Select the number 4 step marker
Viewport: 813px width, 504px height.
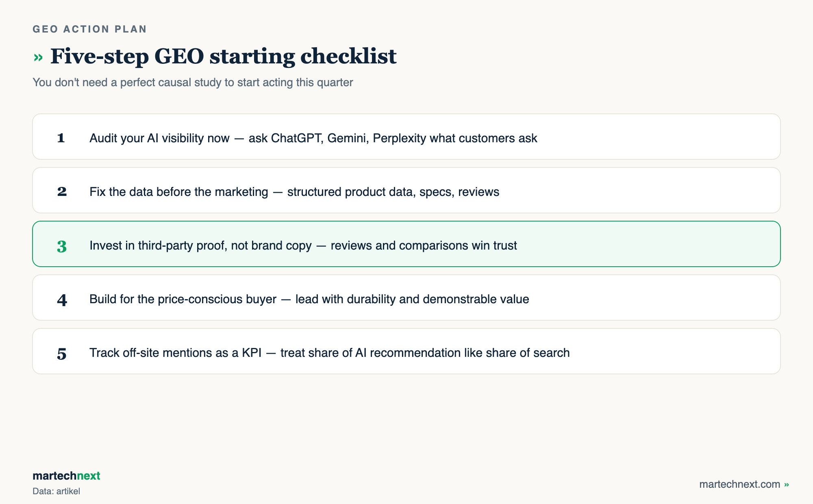tap(62, 300)
